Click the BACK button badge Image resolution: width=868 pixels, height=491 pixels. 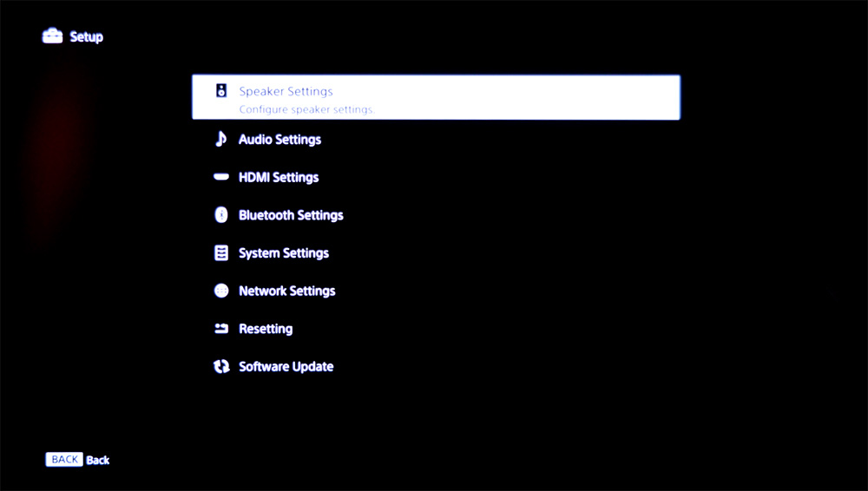tap(64, 460)
